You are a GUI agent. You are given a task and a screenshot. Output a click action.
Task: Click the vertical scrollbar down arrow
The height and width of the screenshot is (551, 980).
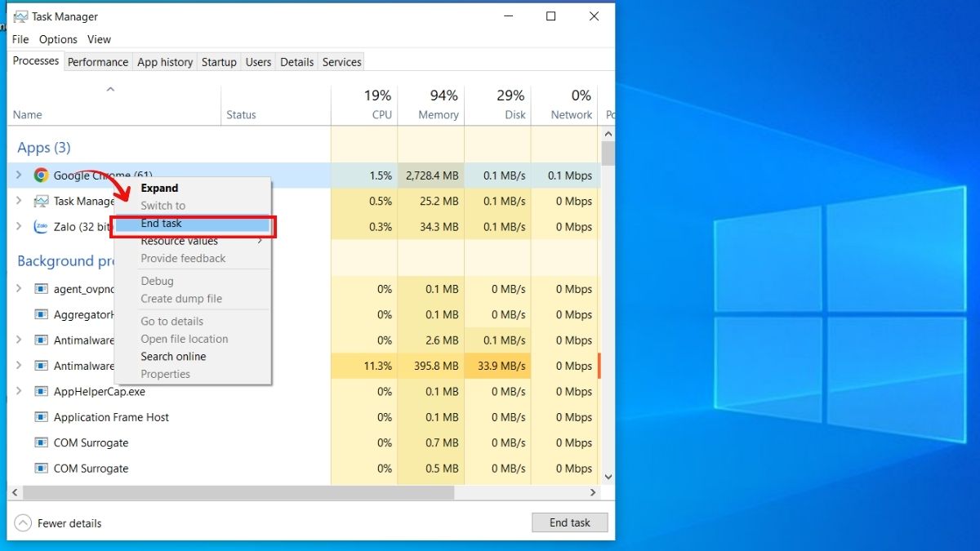[x=608, y=477]
